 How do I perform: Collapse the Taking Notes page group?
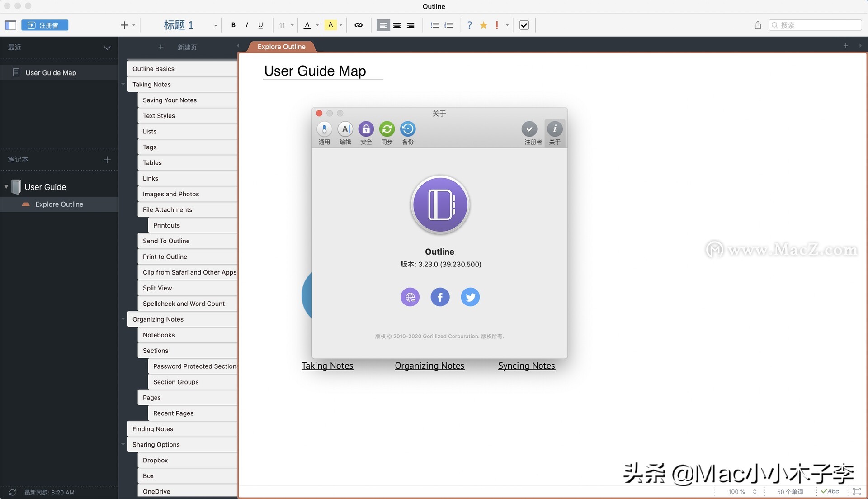[x=123, y=84]
